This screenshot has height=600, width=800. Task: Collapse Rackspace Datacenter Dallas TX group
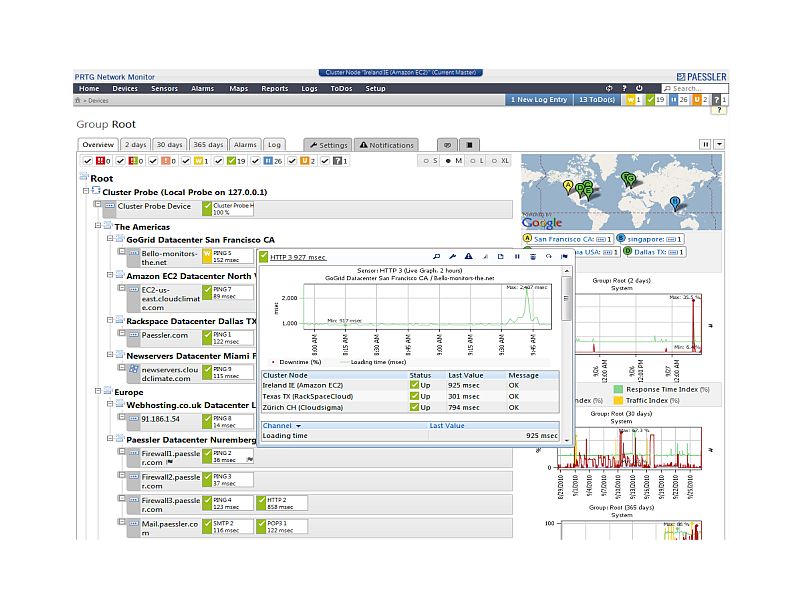point(110,320)
